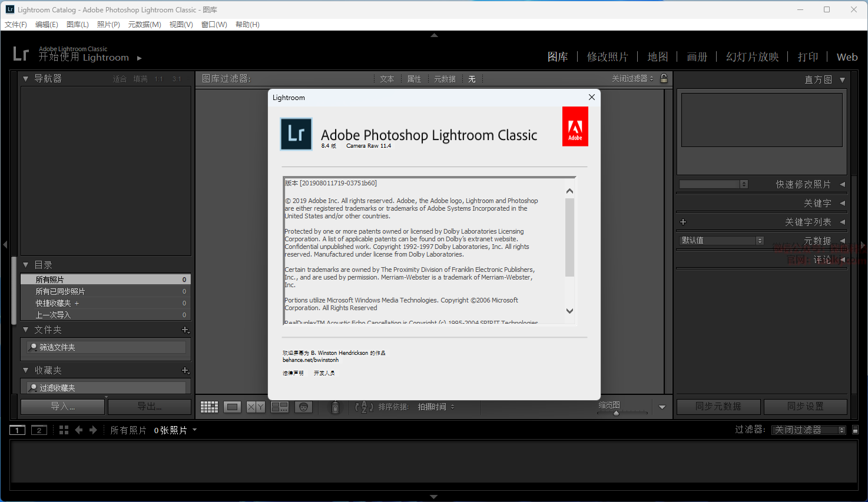Open the 元数据(M) menu

144,25
